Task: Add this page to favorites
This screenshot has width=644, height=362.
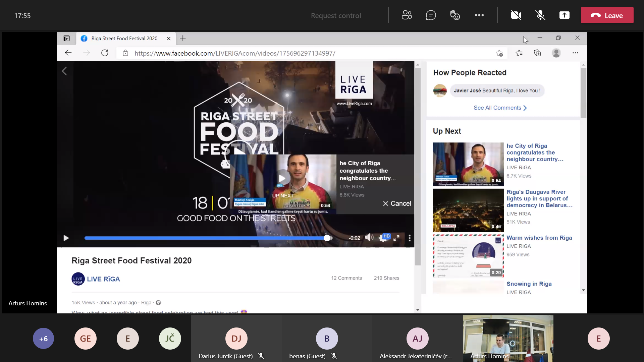Action: click(499, 53)
